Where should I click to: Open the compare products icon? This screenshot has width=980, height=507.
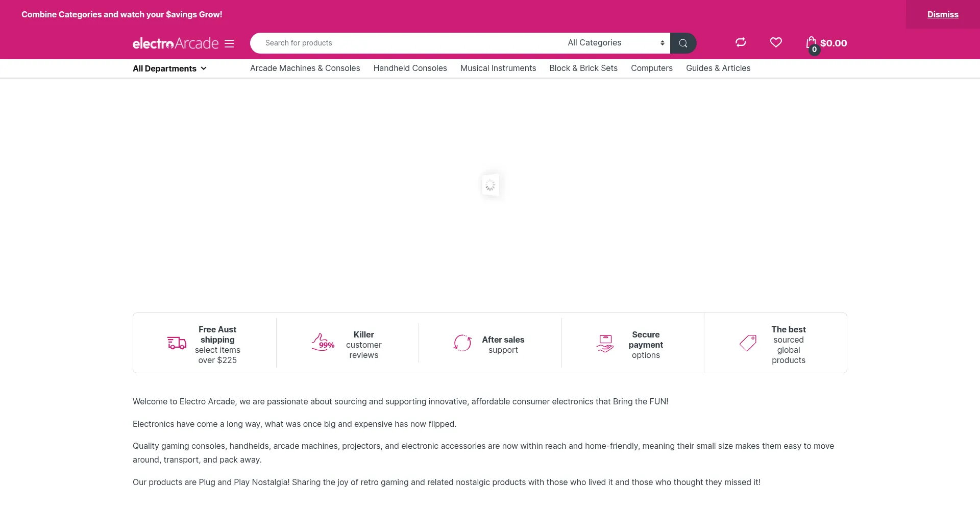pyautogui.click(x=741, y=42)
